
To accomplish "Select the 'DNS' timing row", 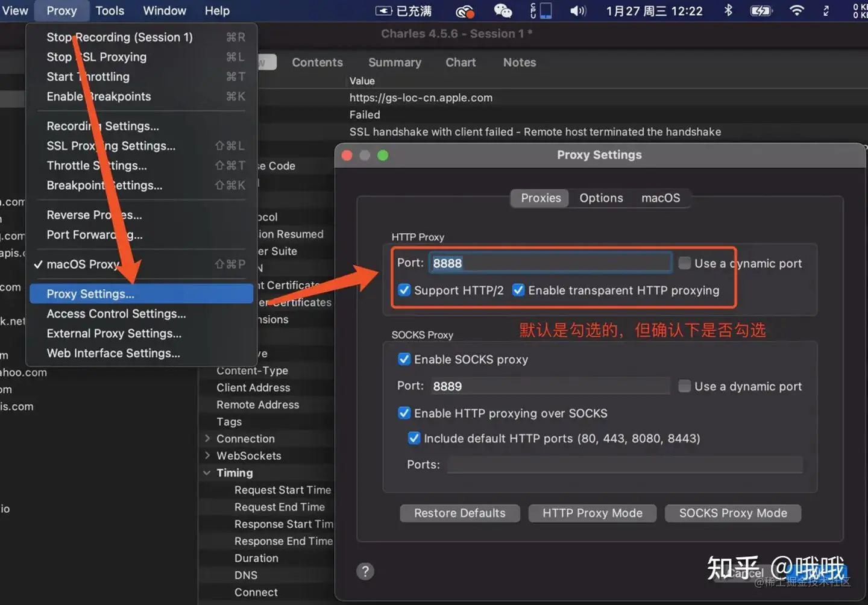I will coord(246,575).
